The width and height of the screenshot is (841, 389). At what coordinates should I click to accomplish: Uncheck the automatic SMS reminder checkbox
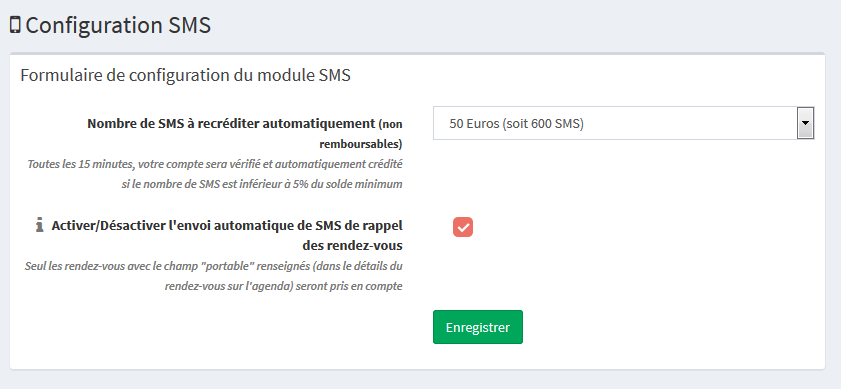click(x=463, y=227)
